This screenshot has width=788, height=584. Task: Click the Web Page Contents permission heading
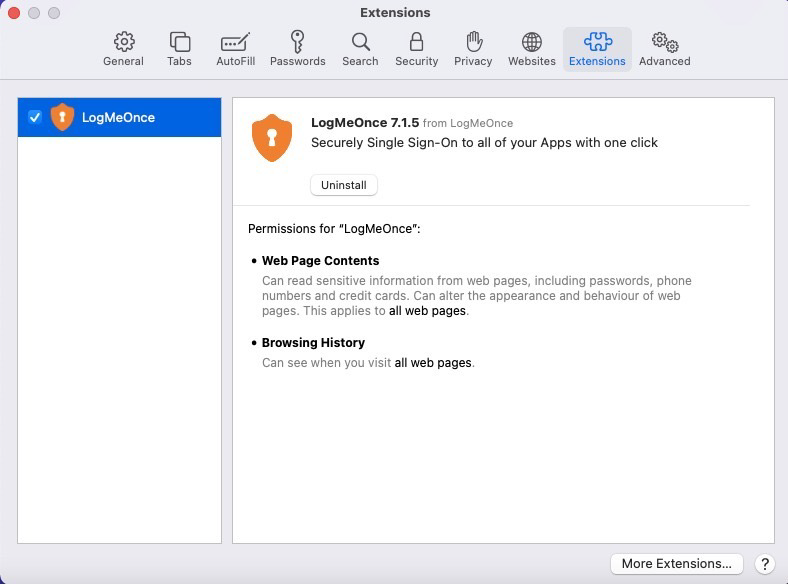(x=320, y=261)
